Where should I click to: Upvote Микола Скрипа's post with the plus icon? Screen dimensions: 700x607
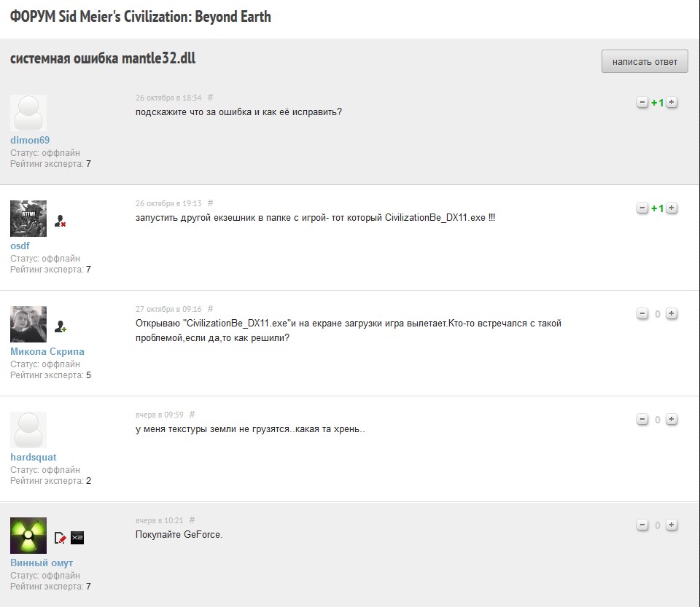point(672,314)
